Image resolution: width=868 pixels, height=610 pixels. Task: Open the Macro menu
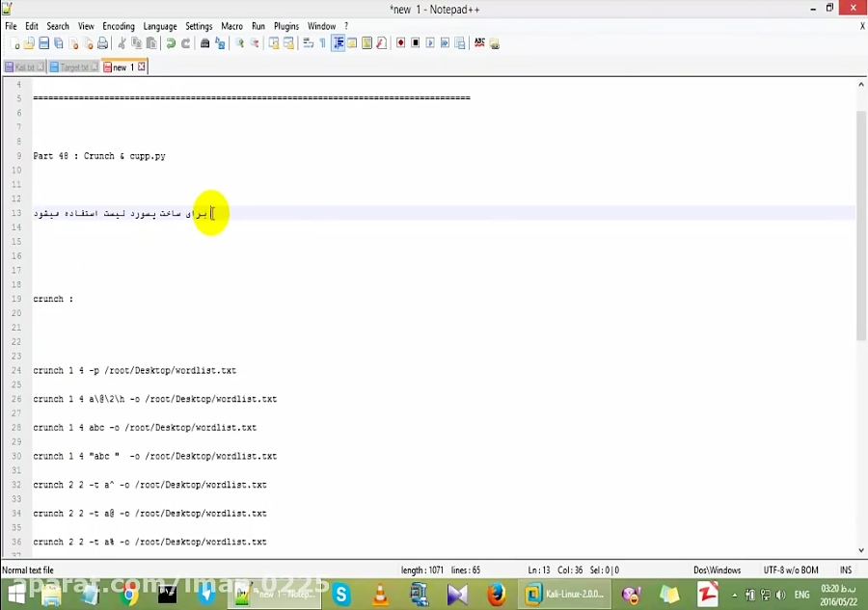tap(231, 26)
